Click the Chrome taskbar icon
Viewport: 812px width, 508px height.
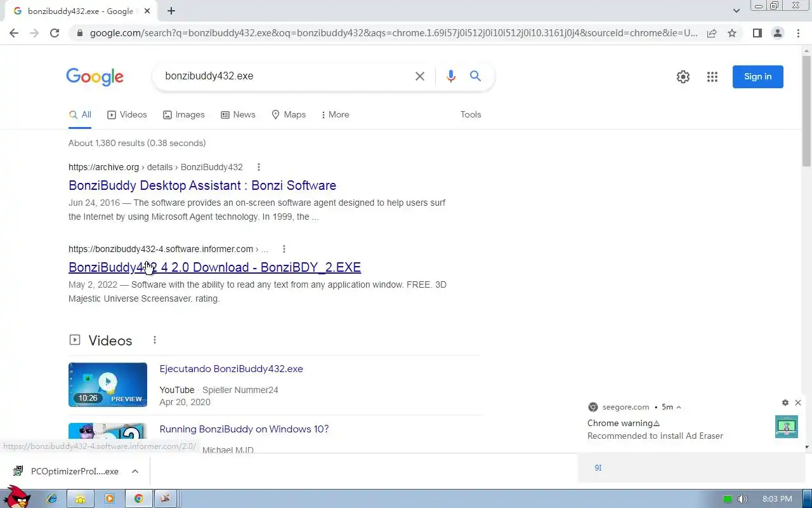138,498
